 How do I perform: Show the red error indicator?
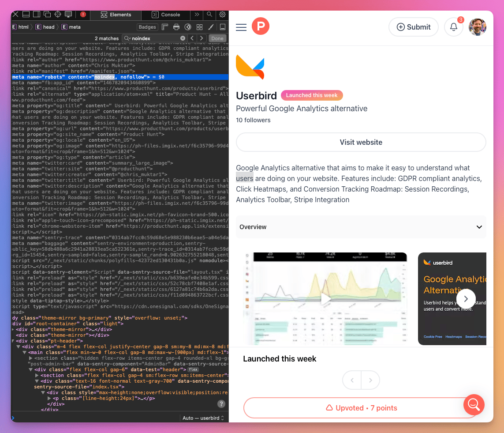coord(83,15)
